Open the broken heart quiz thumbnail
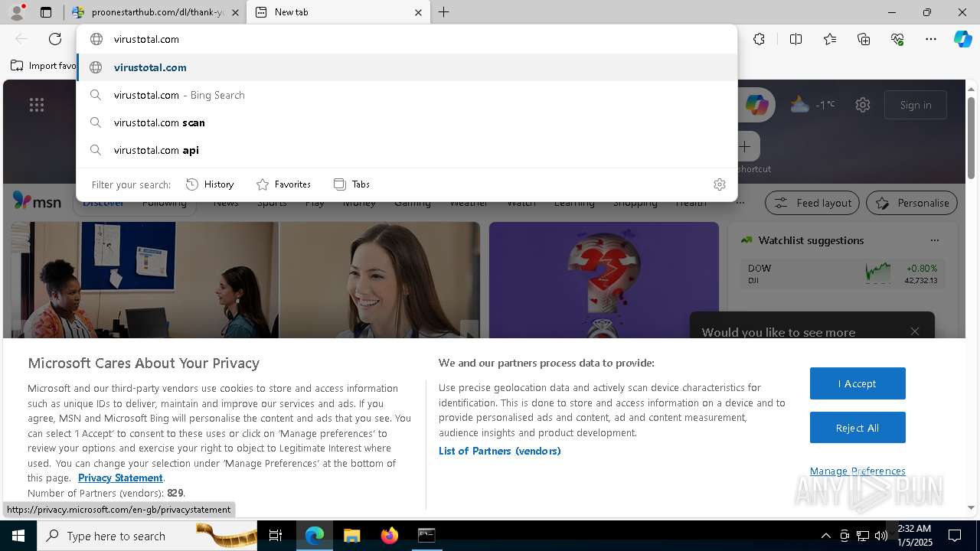 coord(604,280)
